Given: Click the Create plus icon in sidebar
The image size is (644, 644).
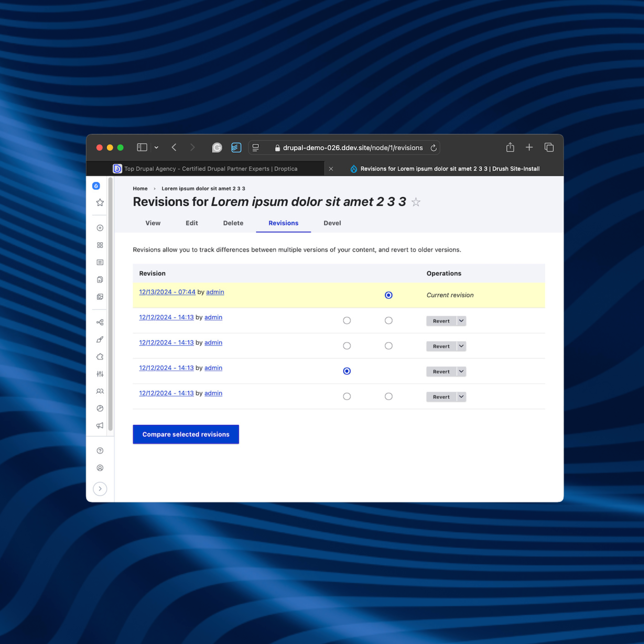Looking at the screenshot, I should [x=100, y=228].
